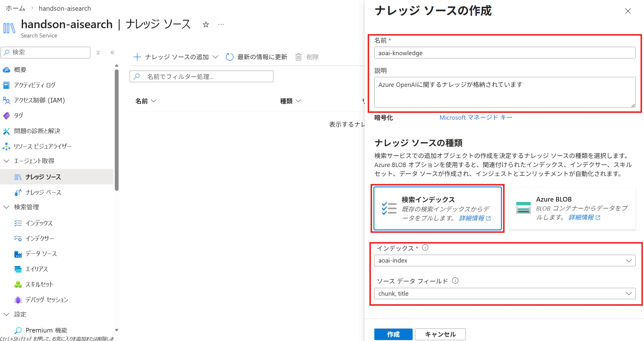
Task: Click the インデックス checklist icon
Action: pos(18,223)
